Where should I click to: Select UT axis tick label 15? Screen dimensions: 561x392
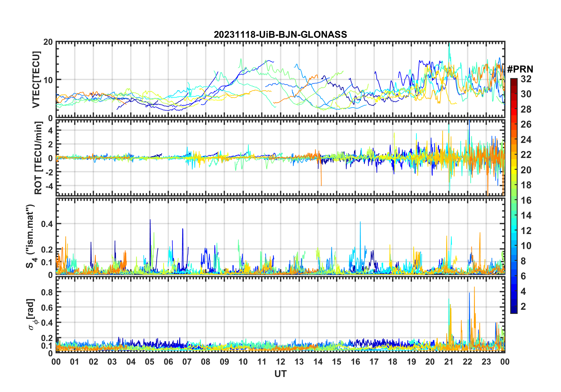[x=337, y=362]
